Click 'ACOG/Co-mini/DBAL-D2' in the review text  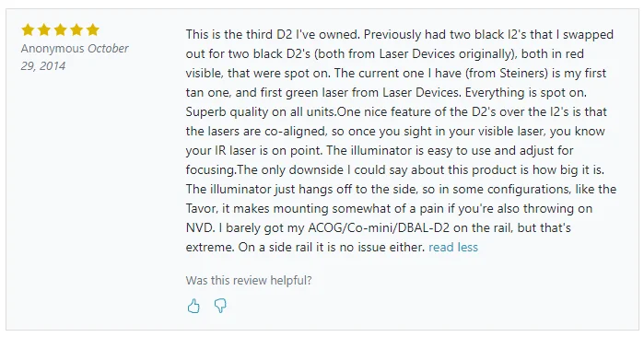pyautogui.click(x=379, y=227)
